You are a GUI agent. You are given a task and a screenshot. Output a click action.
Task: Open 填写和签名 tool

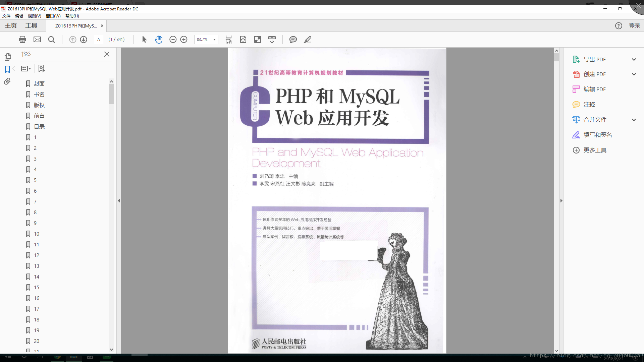click(x=597, y=135)
